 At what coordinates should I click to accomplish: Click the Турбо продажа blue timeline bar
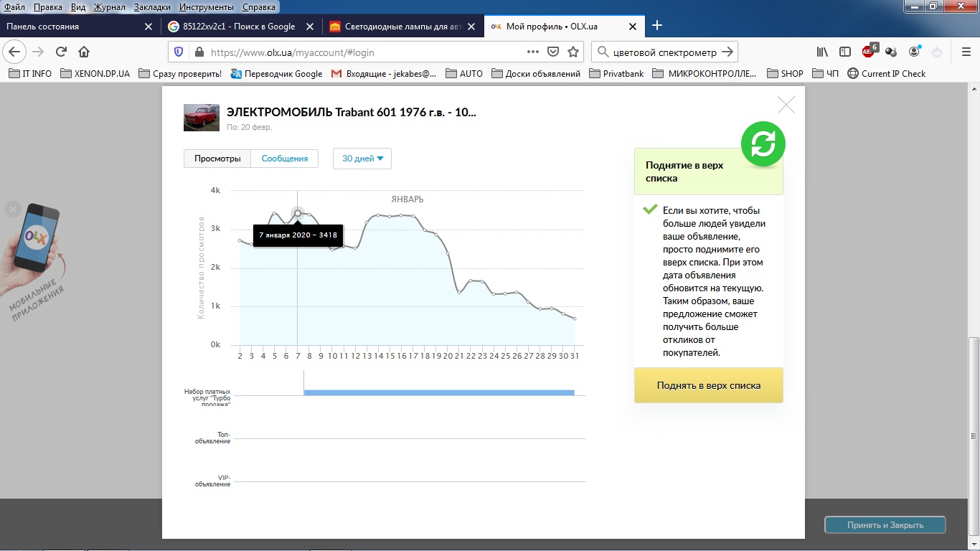[x=439, y=392]
